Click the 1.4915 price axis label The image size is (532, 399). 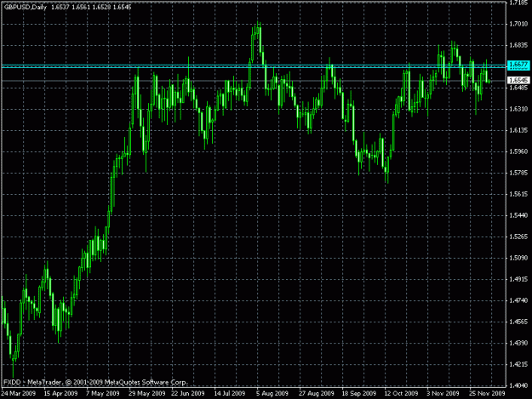click(519, 279)
